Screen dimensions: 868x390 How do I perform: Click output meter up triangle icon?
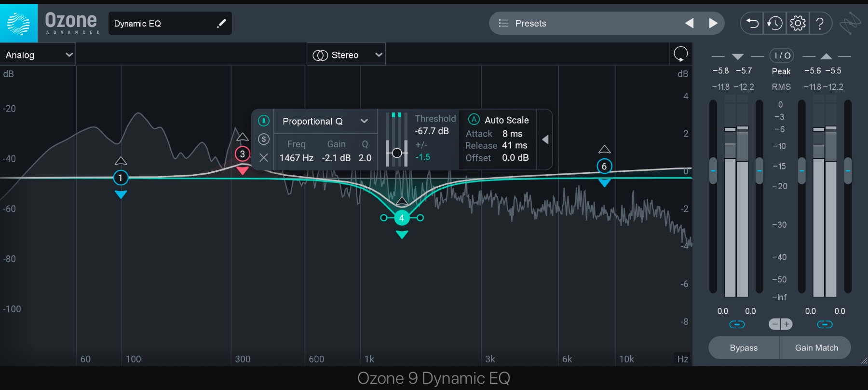click(827, 56)
